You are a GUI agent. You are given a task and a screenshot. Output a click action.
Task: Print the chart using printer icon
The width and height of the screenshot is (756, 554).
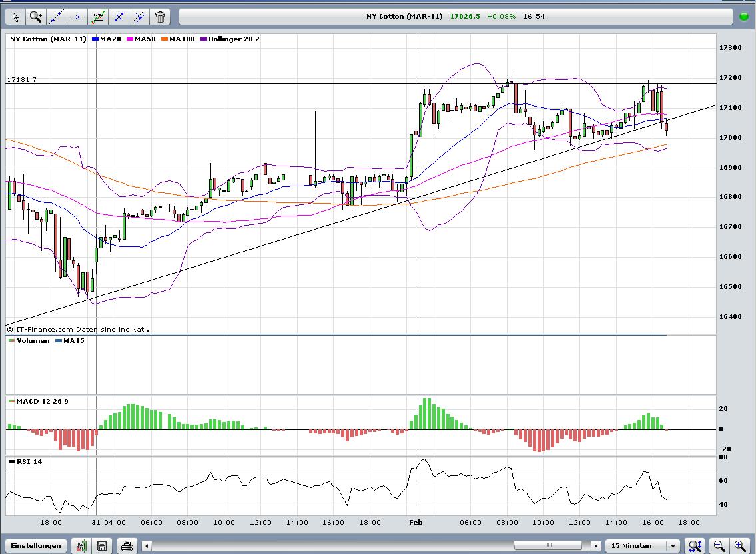point(127,546)
